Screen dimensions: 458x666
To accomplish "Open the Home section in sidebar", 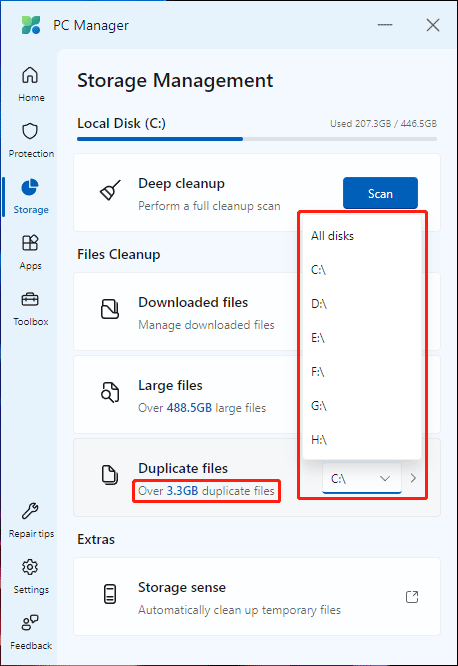I will (x=30, y=84).
